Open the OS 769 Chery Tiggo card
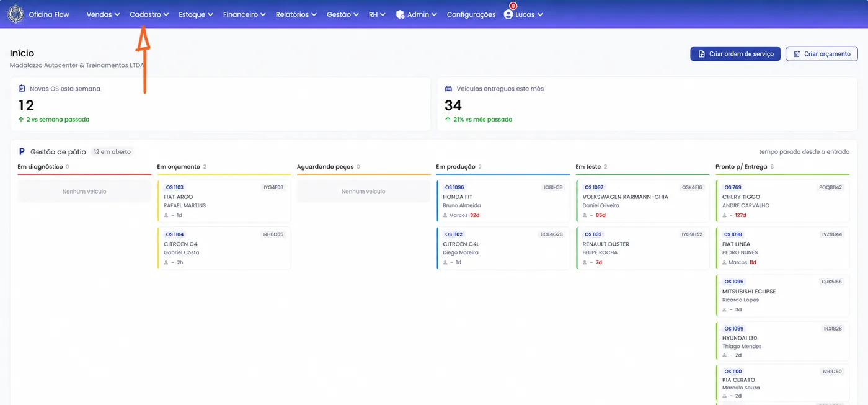Viewport: 868px width, 405px height. (782, 202)
